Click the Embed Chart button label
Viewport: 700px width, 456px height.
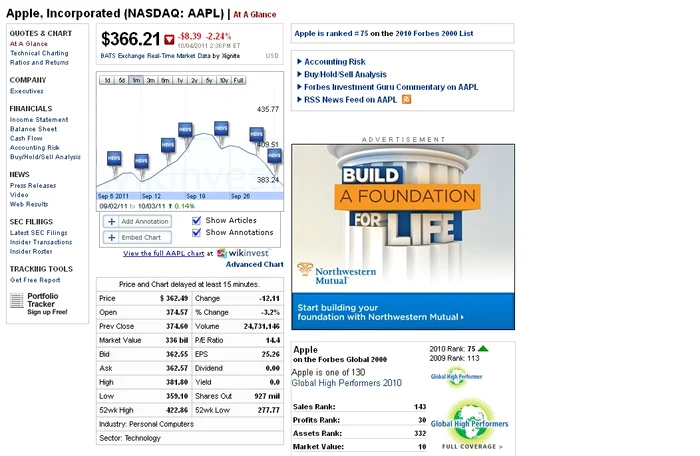(x=141, y=238)
